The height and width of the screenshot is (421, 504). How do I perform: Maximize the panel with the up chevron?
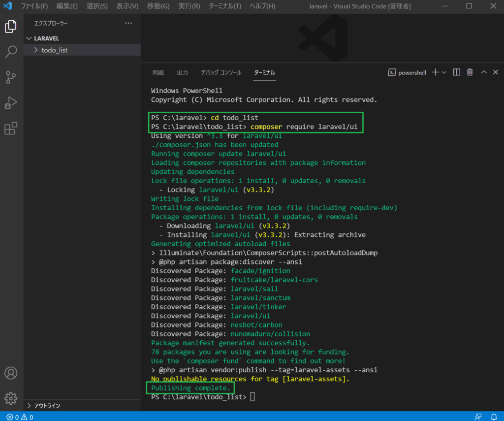pos(484,72)
